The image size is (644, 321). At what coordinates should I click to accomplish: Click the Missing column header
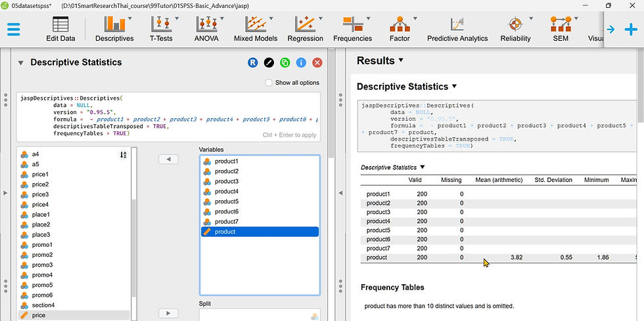click(x=451, y=180)
